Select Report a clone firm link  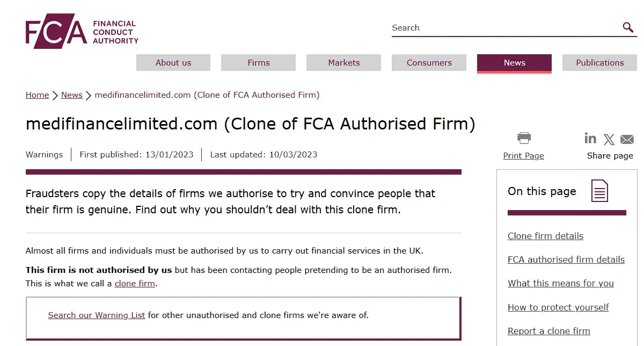[549, 331]
